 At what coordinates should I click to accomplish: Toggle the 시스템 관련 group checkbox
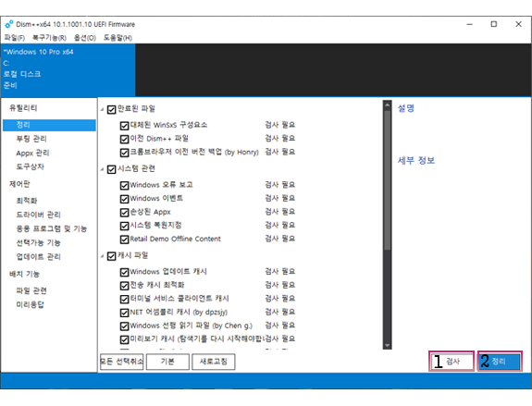pyautogui.click(x=112, y=169)
